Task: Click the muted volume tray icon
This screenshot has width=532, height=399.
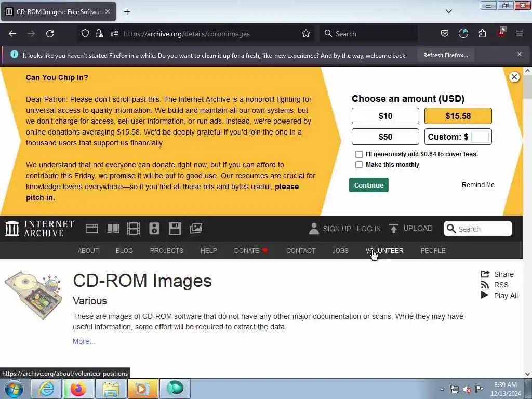Action: (467, 389)
